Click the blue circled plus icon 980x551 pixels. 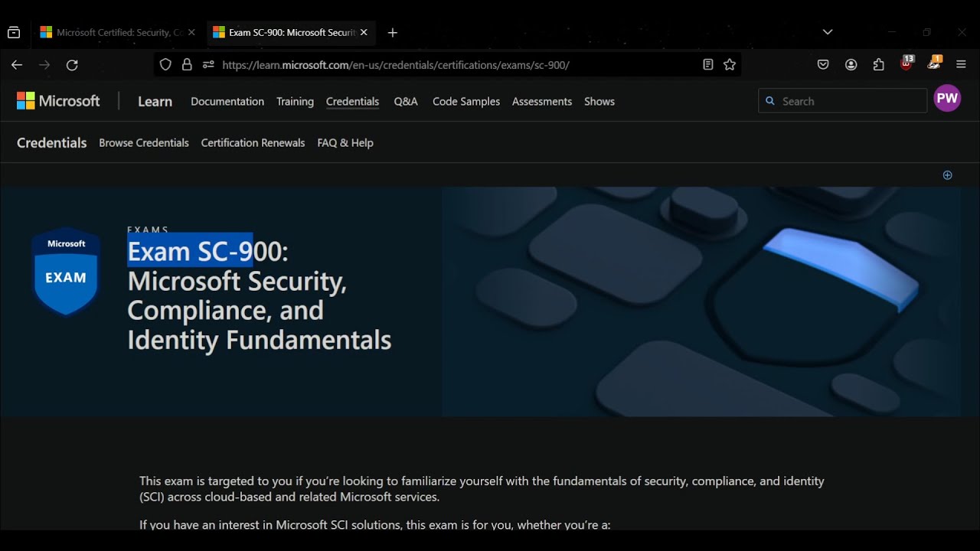(x=947, y=175)
